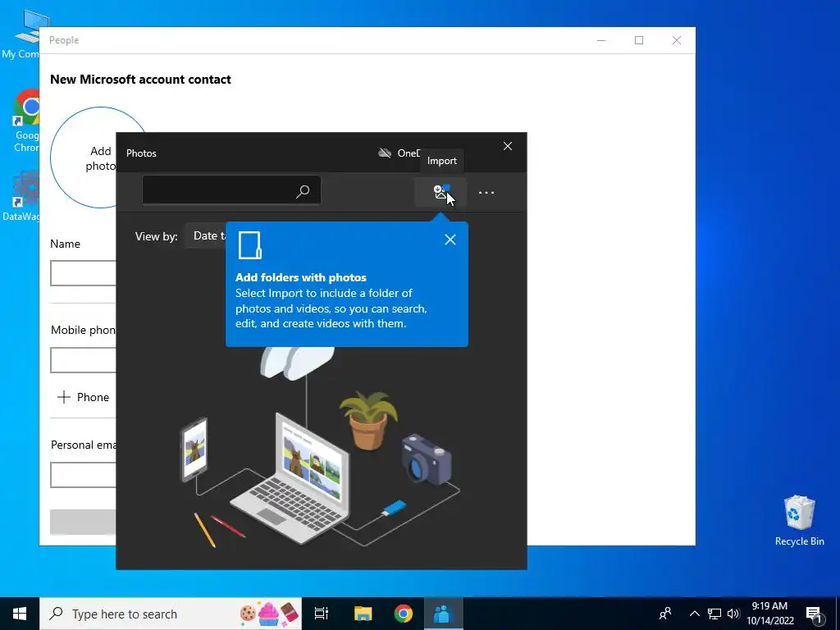
Task: Select the My Computer desktop icon
Action: 21,33
